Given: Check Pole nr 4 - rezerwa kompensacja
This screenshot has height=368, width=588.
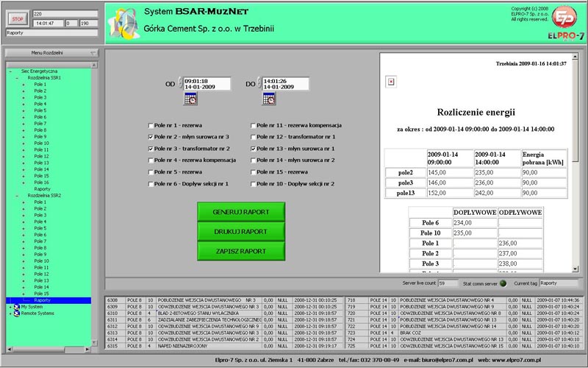Looking at the screenshot, I should pos(151,160).
